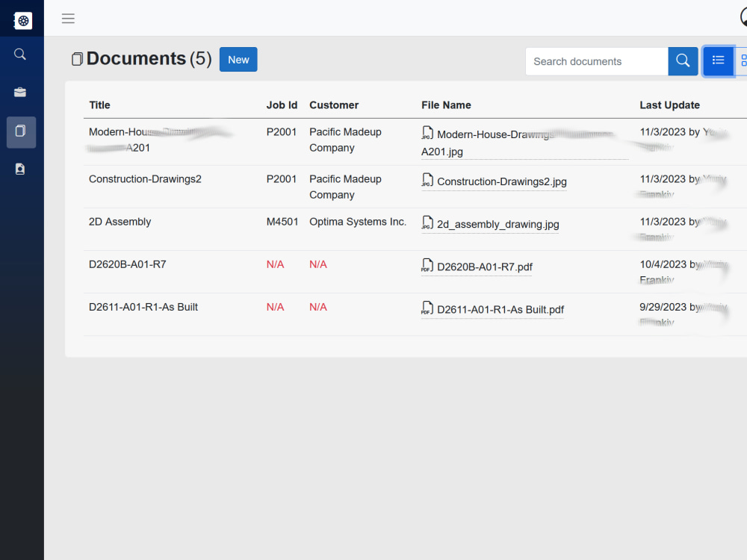
Task: Click PDF icon beside D2620B-A01-R7.pdf
Action: (427, 265)
